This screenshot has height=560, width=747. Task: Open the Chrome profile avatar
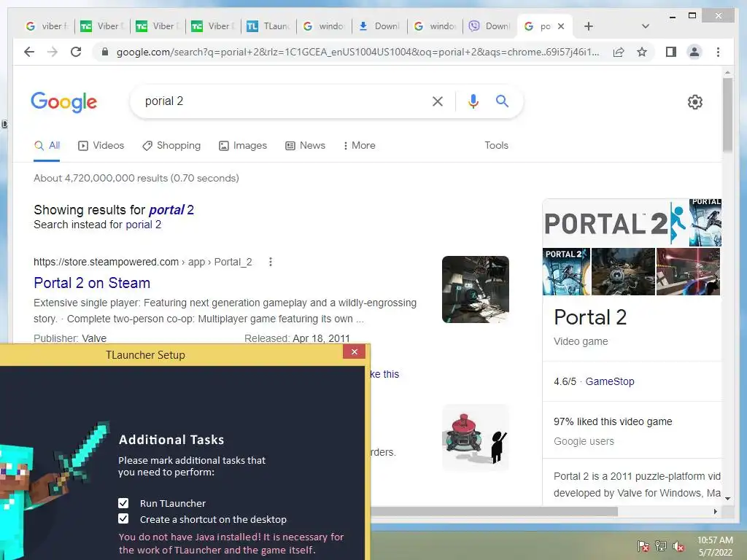click(694, 52)
